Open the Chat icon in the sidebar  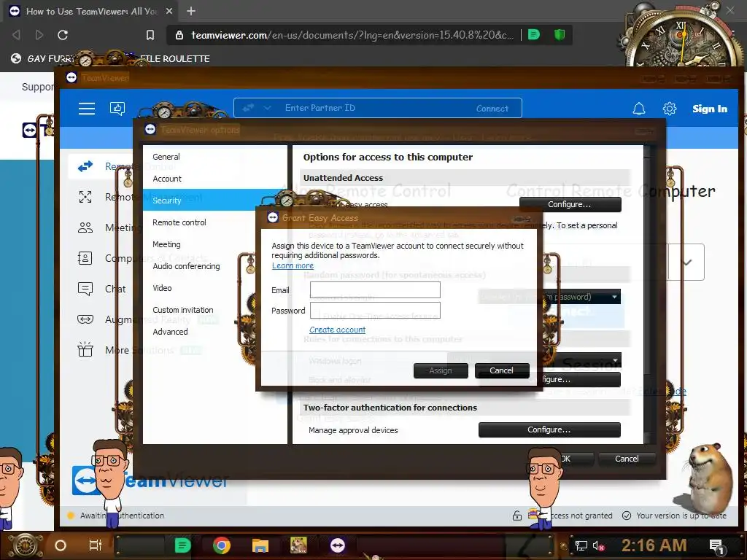(x=85, y=289)
